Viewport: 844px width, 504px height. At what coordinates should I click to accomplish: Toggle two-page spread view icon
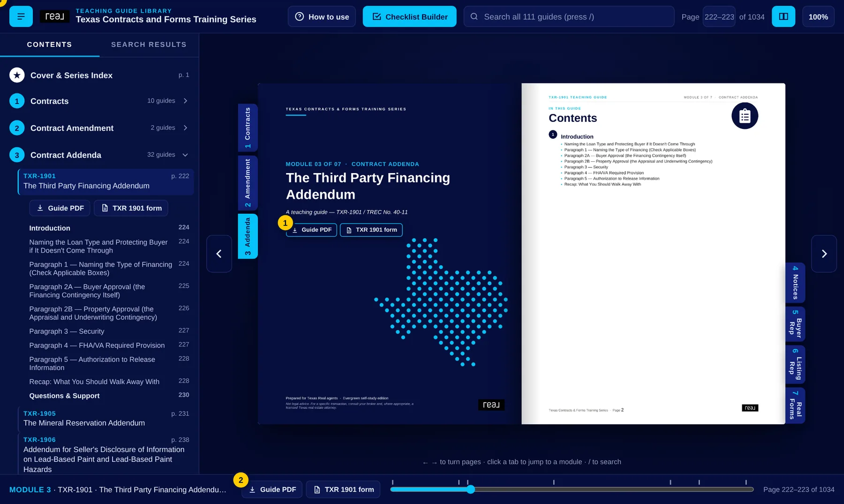click(784, 16)
